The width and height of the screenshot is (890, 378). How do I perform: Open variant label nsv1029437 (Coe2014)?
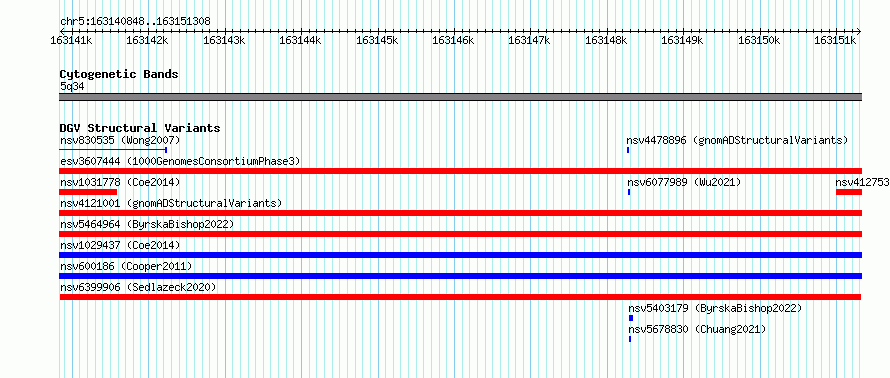120,245
